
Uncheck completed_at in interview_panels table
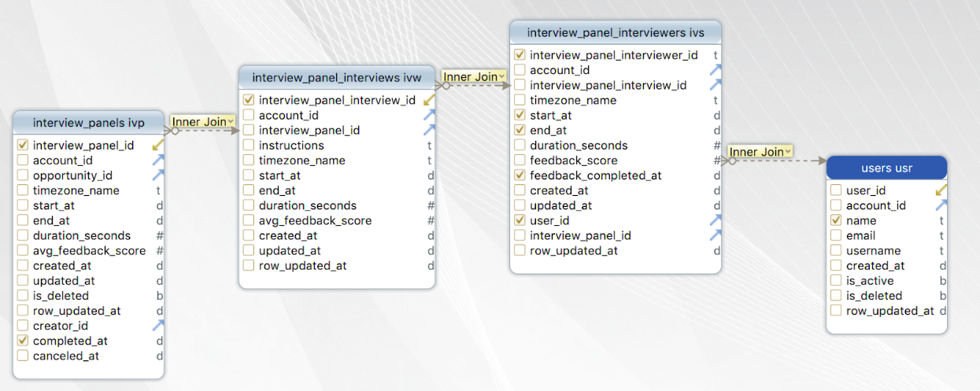pos(23,341)
